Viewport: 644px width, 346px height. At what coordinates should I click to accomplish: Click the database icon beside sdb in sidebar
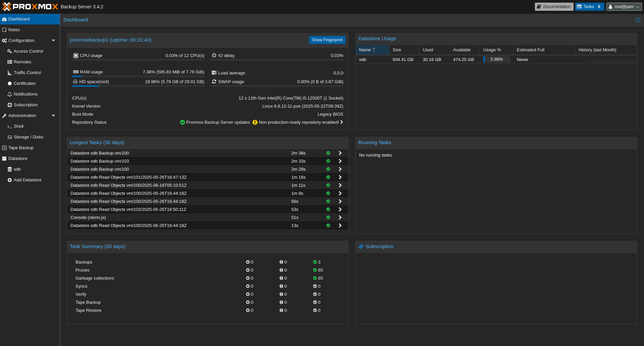click(10, 169)
